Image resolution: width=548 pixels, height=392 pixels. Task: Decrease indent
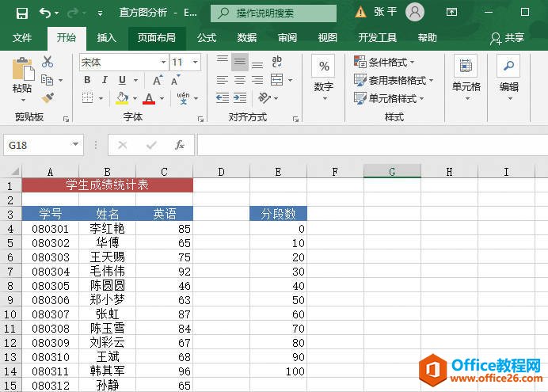point(223,98)
